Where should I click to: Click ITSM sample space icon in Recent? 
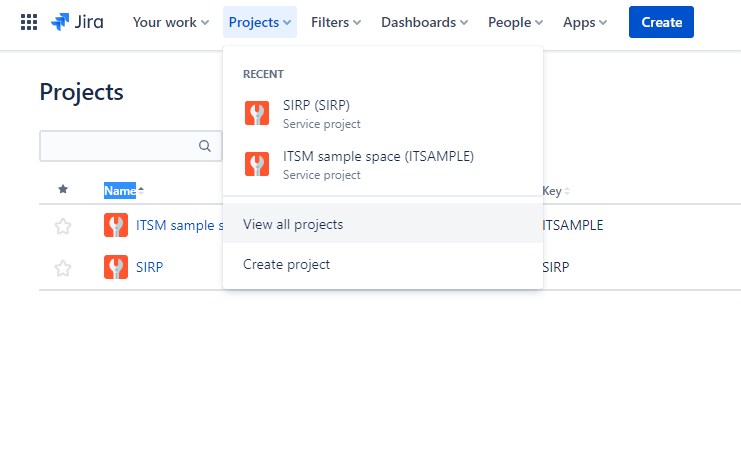pyautogui.click(x=257, y=164)
